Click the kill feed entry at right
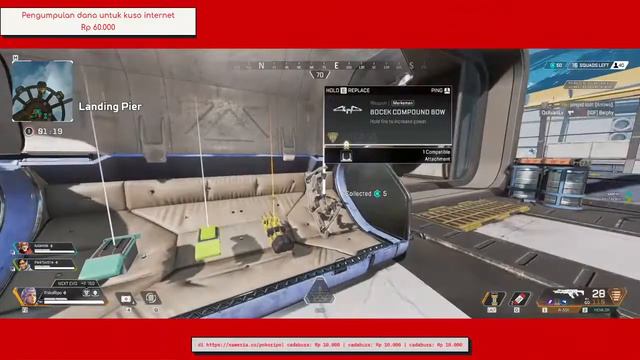640x360 pixels. point(578,113)
